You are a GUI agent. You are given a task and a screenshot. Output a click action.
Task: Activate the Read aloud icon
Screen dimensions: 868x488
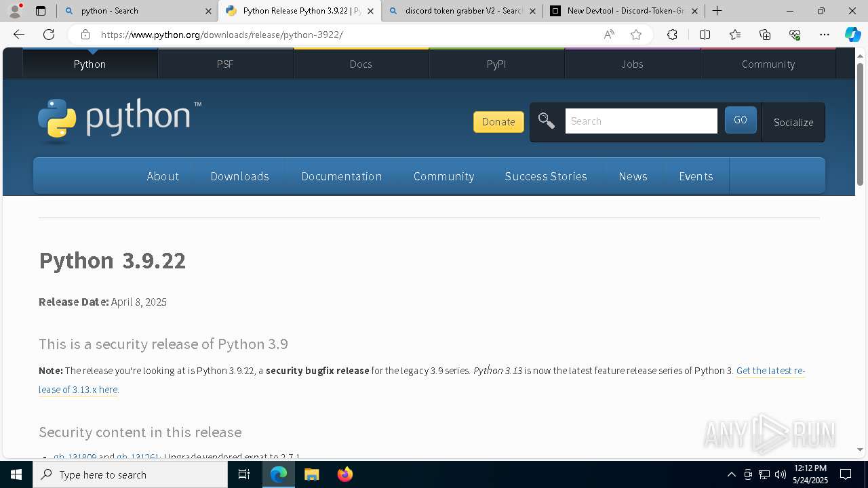(x=609, y=35)
